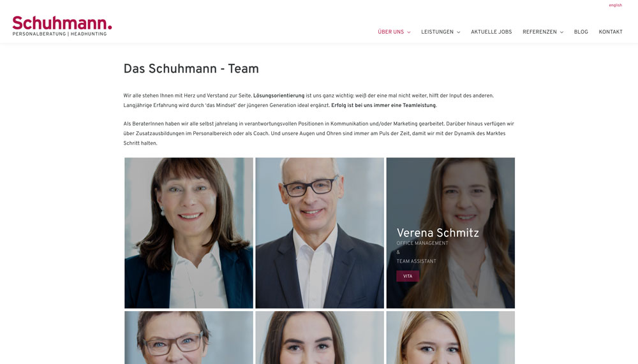Open the Blog page
This screenshot has height=364, width=638.
(581, 32)
